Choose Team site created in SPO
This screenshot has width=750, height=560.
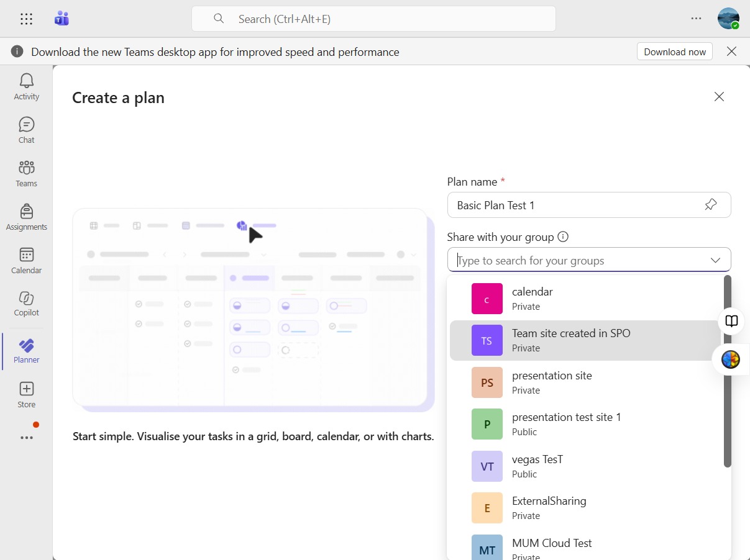(x=585, y=340)
